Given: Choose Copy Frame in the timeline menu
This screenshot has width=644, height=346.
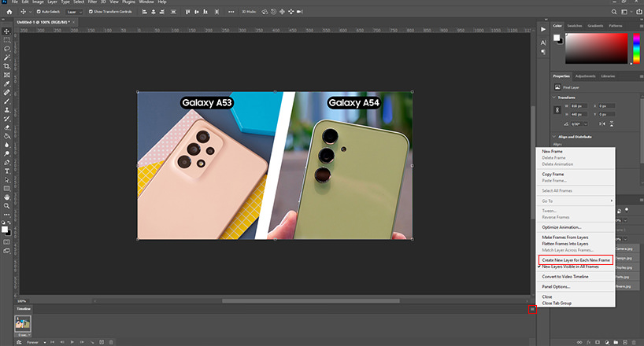Looking at the screenshot, I should 553,175.
